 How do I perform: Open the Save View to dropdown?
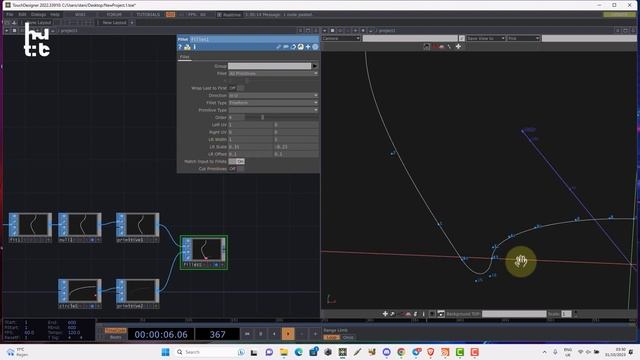[x=486, y=38]
